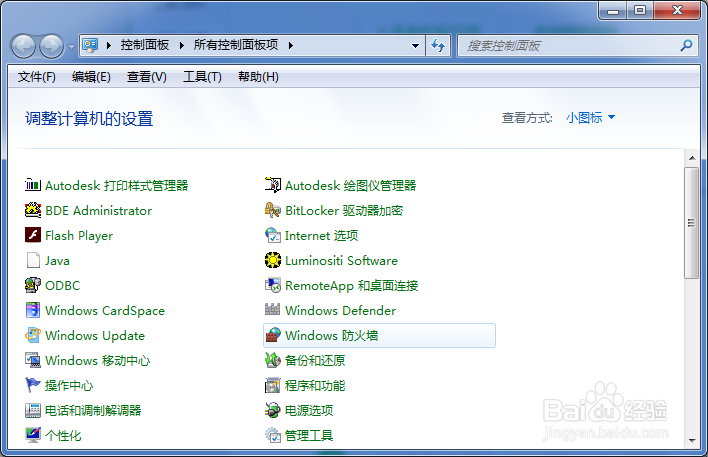Open the 编辑(E) menu
Image resolution: width=708 pixels, height=457 pixels.
point(91,77)
